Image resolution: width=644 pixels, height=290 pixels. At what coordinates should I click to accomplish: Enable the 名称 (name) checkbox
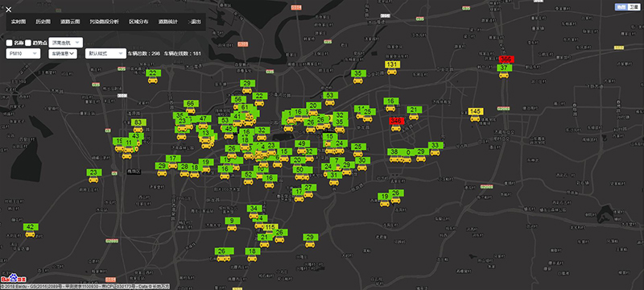pyautogui.click(x=9, y=43)
